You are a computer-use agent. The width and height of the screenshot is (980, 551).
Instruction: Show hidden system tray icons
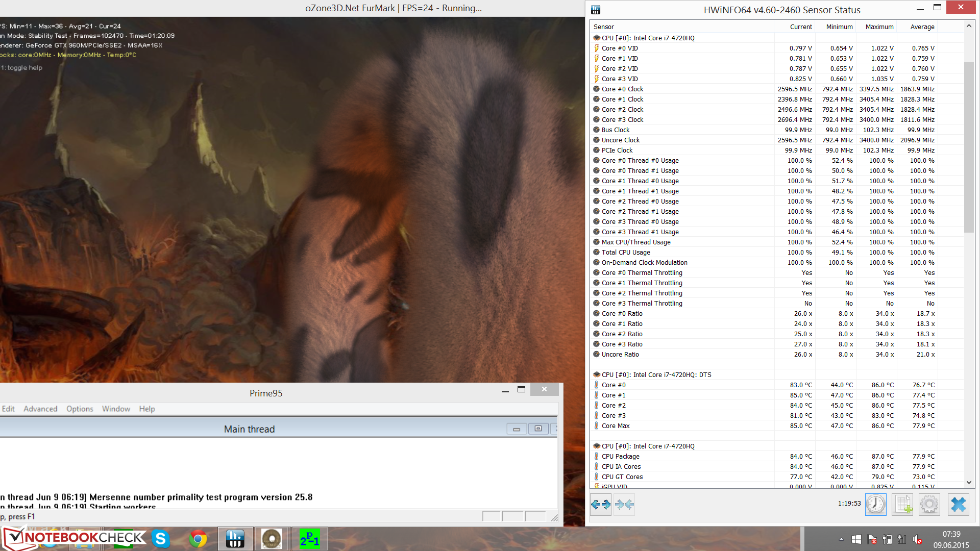click(841, 539)
